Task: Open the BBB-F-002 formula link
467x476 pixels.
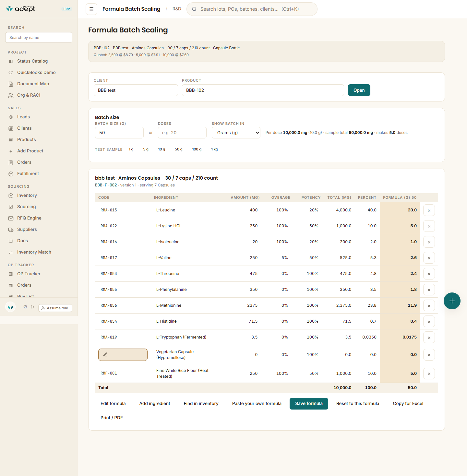Action: 106,185
